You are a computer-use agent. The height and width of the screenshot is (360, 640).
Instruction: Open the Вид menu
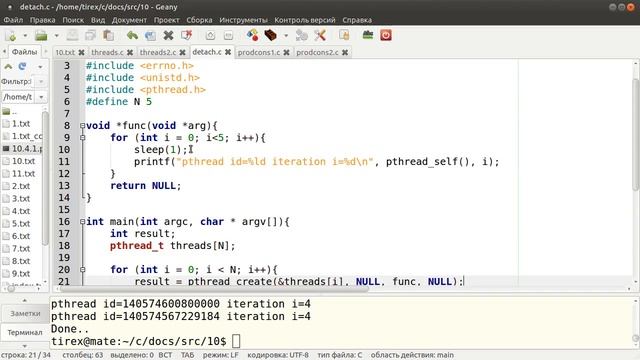[x=98, y=20]
